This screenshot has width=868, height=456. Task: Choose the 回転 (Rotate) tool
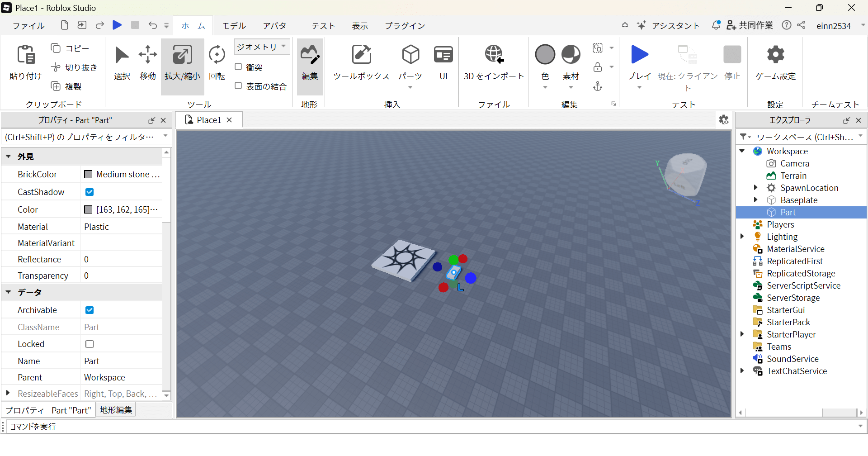[217, 63]
